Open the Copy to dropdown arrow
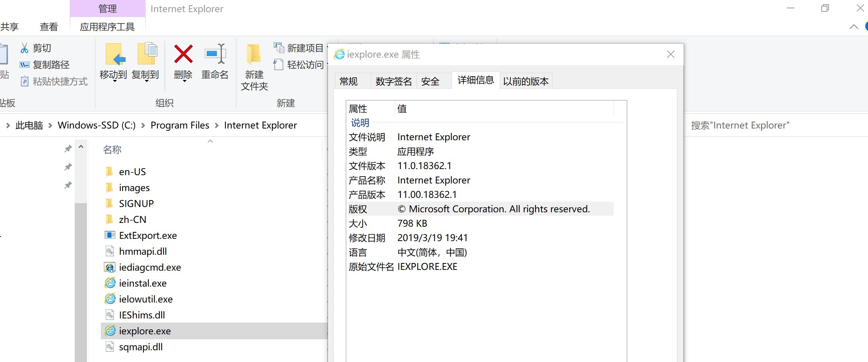The width and height of the screenshot is (868, 362). 146,81
